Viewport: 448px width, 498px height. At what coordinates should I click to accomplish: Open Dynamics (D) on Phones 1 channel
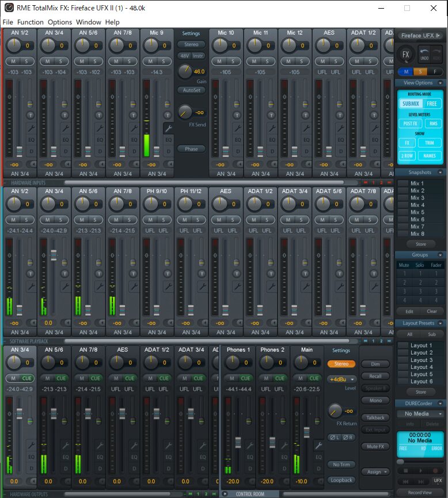pyautogui.click(x=250, y=469)
